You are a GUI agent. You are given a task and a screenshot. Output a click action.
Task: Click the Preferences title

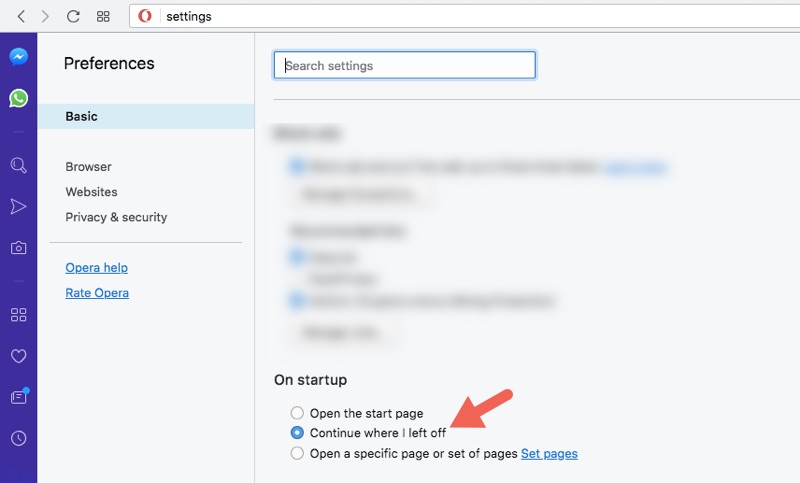click(x=109, y=63)
